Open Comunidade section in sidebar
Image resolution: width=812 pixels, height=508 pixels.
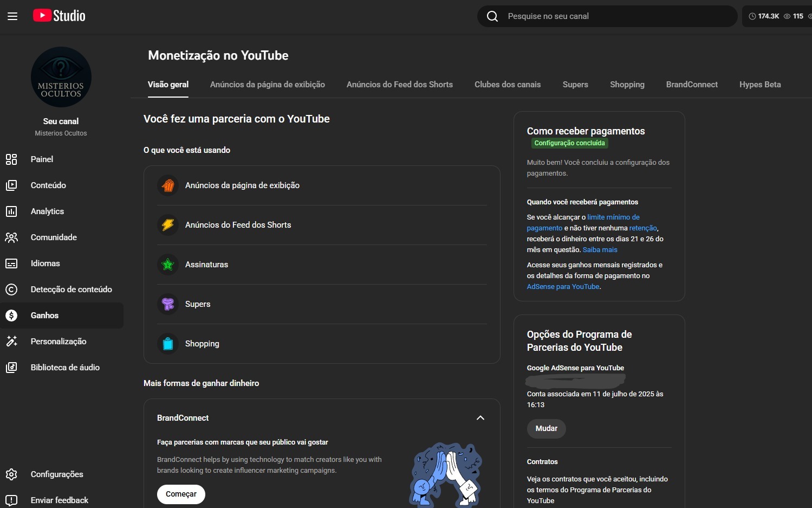click(x=54, y=237)
